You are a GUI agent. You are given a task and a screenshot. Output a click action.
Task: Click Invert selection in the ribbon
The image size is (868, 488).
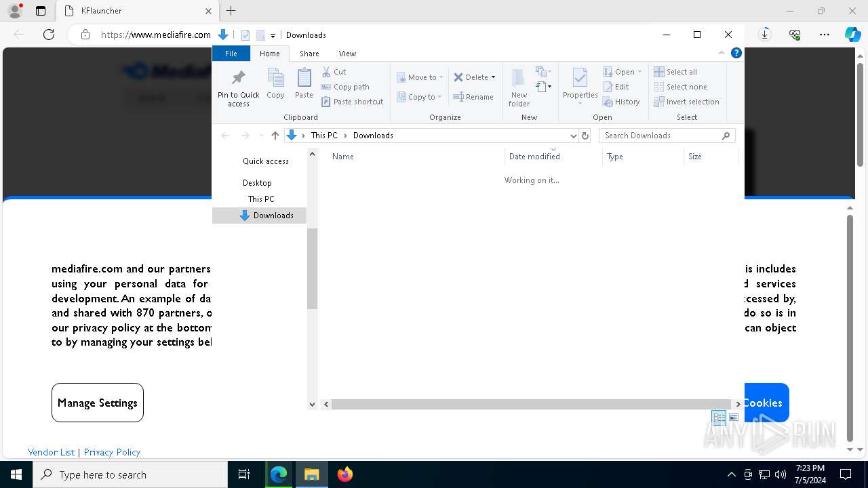point(686,102)
